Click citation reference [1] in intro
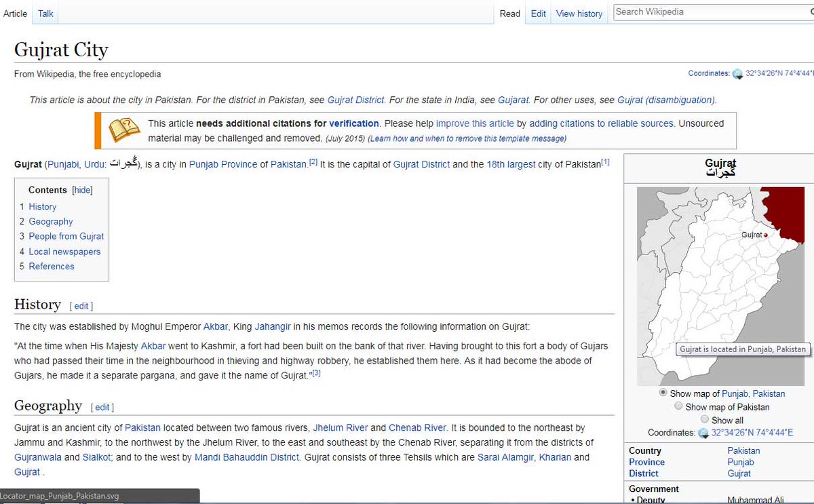 click(x=605, y=161)
